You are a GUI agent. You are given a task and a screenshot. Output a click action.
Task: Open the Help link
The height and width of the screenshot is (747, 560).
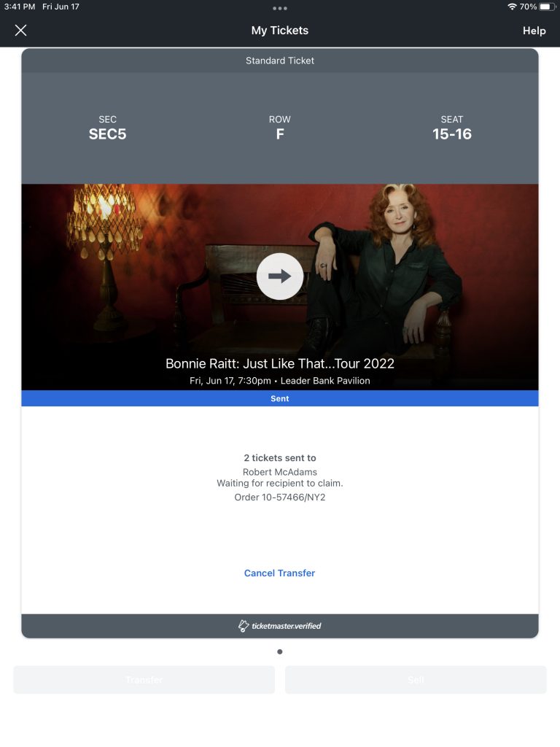point(534,31)
